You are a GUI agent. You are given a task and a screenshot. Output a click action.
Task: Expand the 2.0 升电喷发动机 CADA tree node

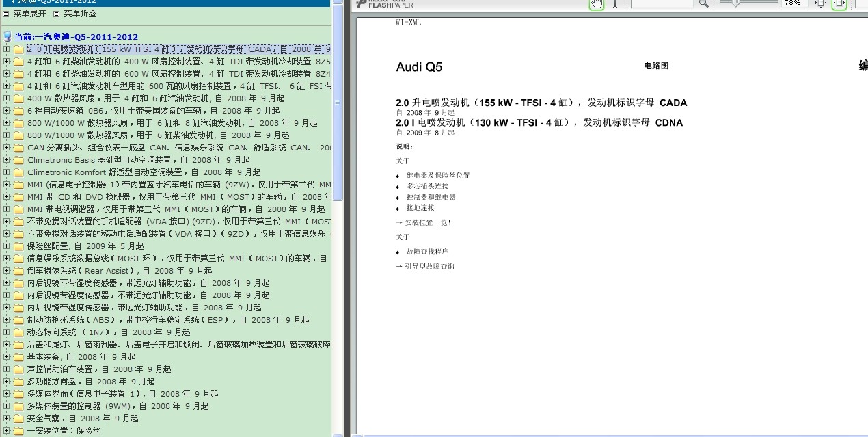[6, 49]
